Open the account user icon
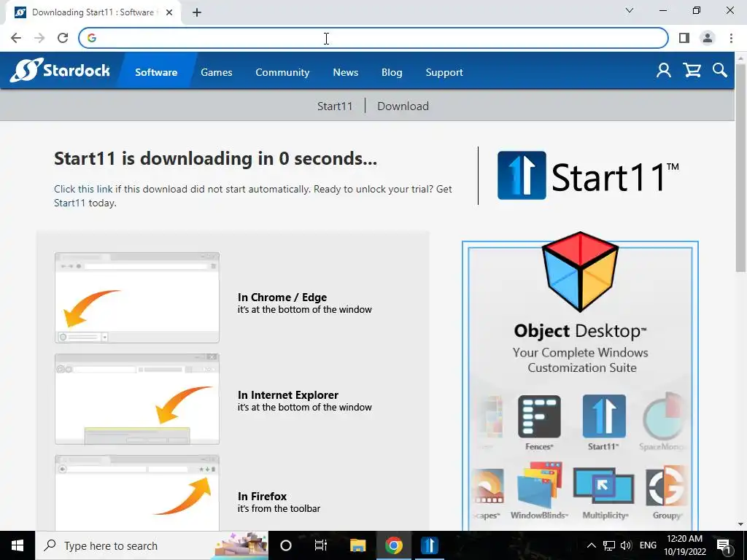 click(663, 71)
